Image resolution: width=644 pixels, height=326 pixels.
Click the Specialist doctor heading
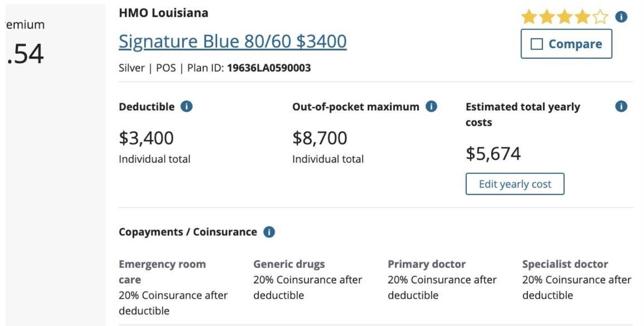(565, 264)
